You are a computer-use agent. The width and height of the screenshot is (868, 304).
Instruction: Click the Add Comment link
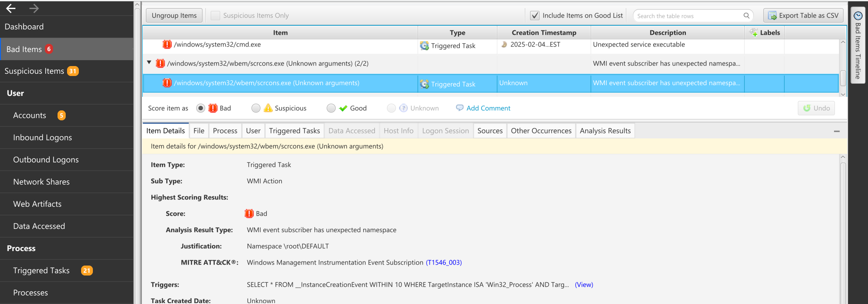488,108
